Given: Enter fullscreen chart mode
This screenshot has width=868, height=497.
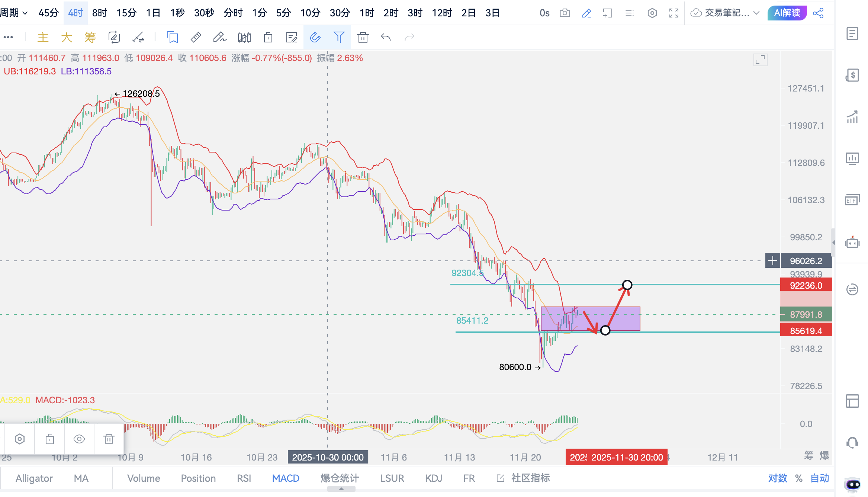Looking at the screenshot, I should 673,13.
